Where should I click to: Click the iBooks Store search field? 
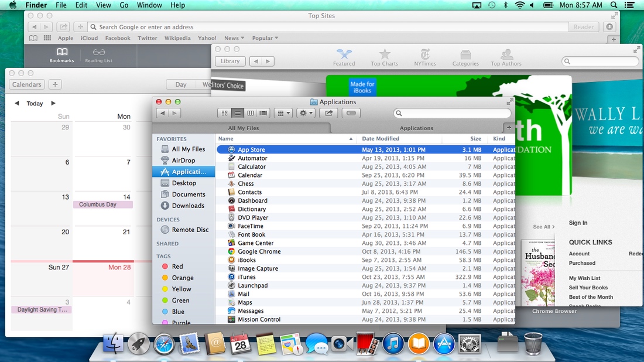tap(600, 62)
